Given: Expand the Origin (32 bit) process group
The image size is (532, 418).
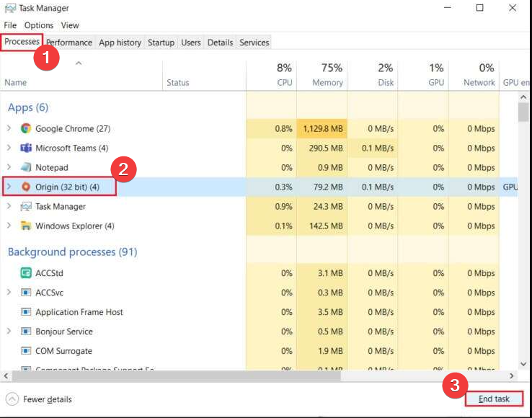Looking at the screenshot, I should (x=9, y=187).
